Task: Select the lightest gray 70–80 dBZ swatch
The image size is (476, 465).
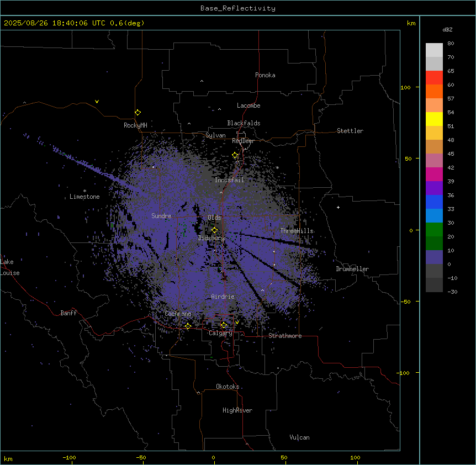Action: coord(434,50)
